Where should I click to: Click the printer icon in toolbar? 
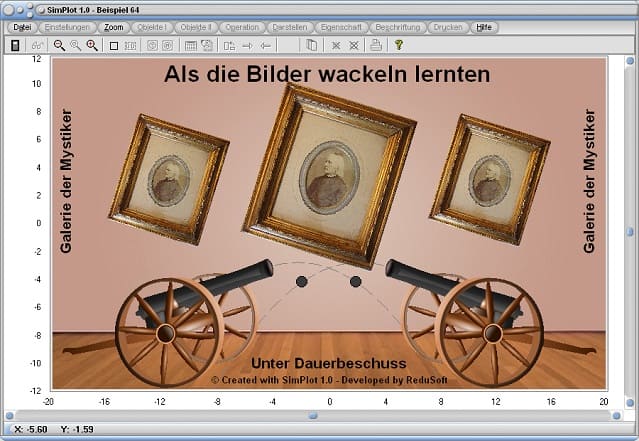[376, 45]
